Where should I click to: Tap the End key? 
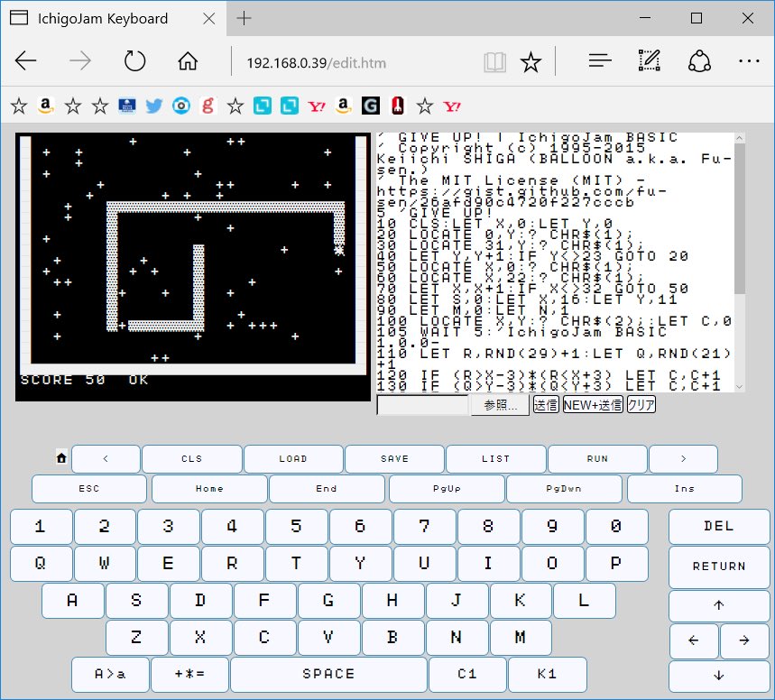pyautogui.click(x=327, y=488)
